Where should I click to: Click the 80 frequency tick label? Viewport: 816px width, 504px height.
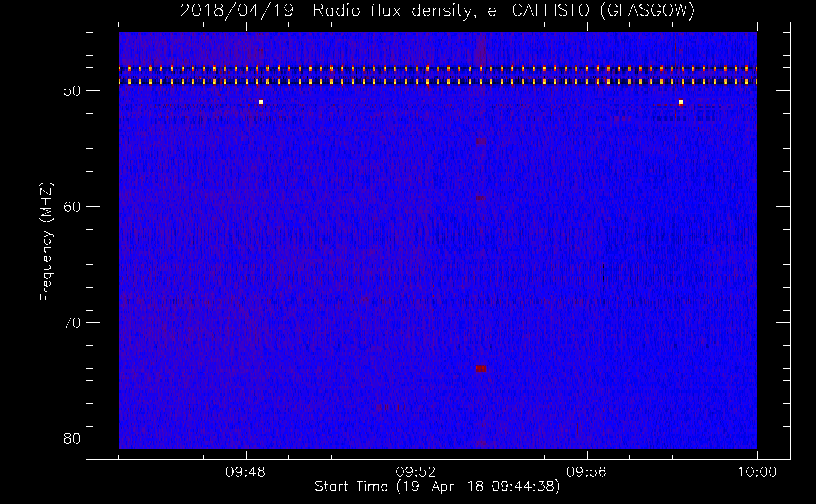(x=72, y=438)
